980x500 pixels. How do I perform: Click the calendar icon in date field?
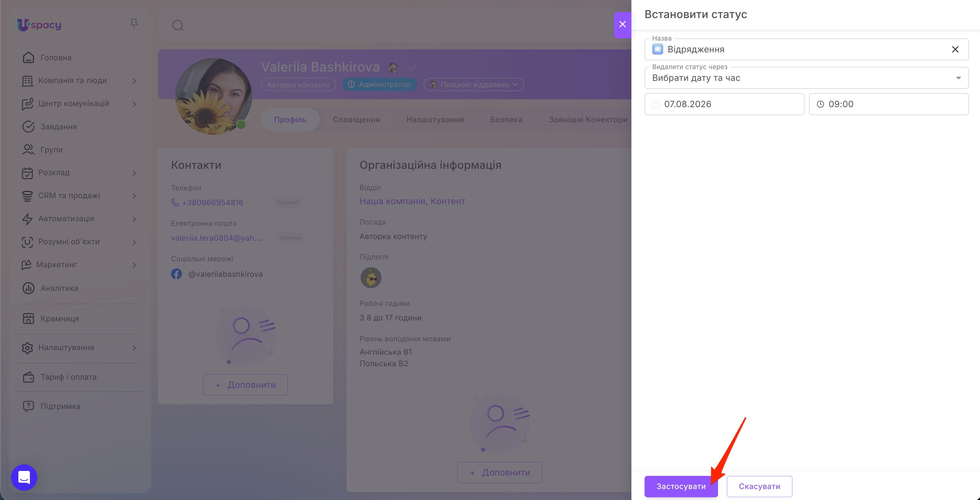tap(656, 104)
